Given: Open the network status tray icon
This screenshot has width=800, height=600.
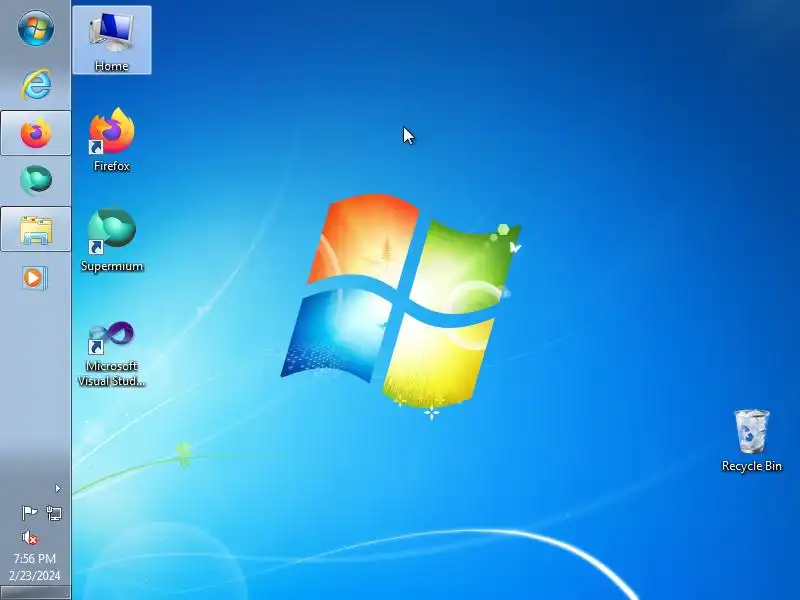Looking at the screenshot, I should pyautogui.click(x=54, y=512).
